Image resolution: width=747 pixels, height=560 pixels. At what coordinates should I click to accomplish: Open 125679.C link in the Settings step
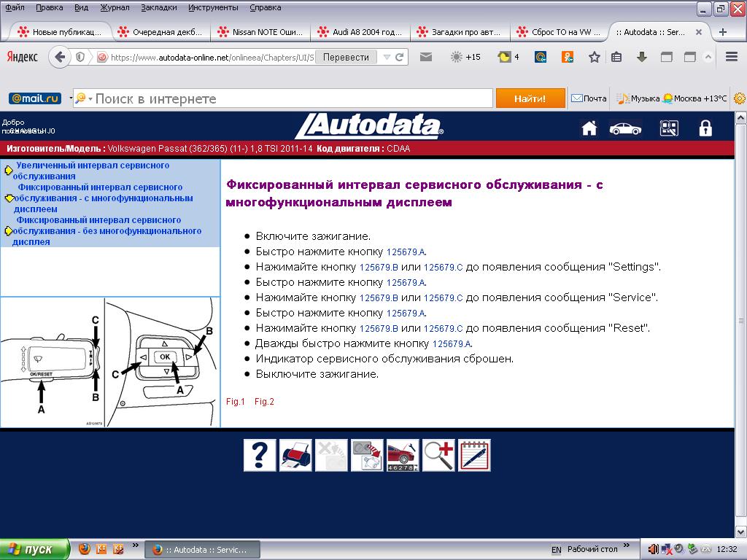[x=443, y=267]
